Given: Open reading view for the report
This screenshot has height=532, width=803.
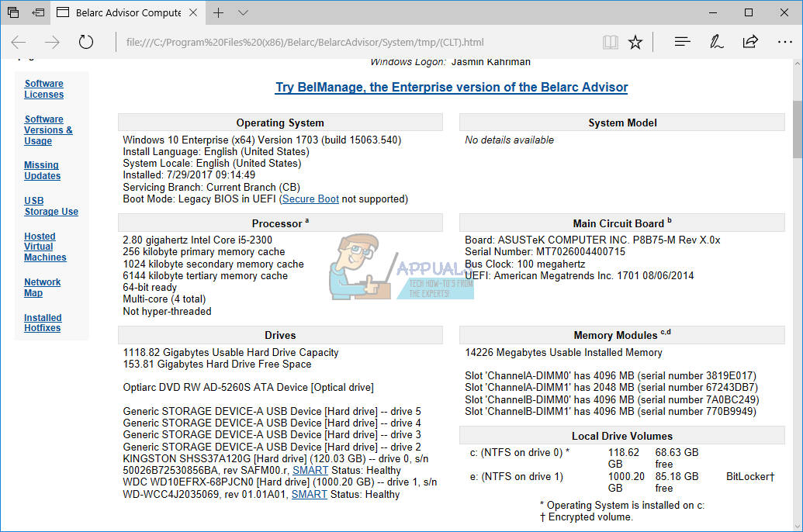Looking at the screenshot, I should (x=611, y=42).
